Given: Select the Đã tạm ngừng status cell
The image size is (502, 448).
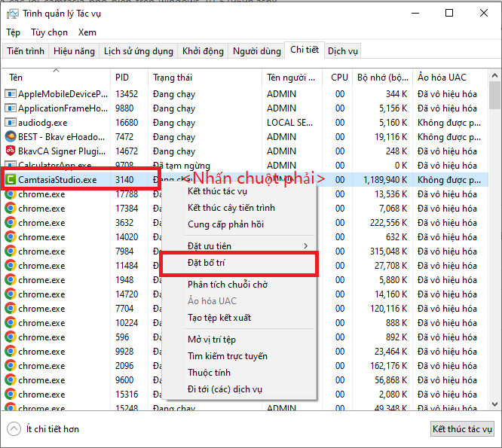Looking at the screenshot, I should coord(181,166).
